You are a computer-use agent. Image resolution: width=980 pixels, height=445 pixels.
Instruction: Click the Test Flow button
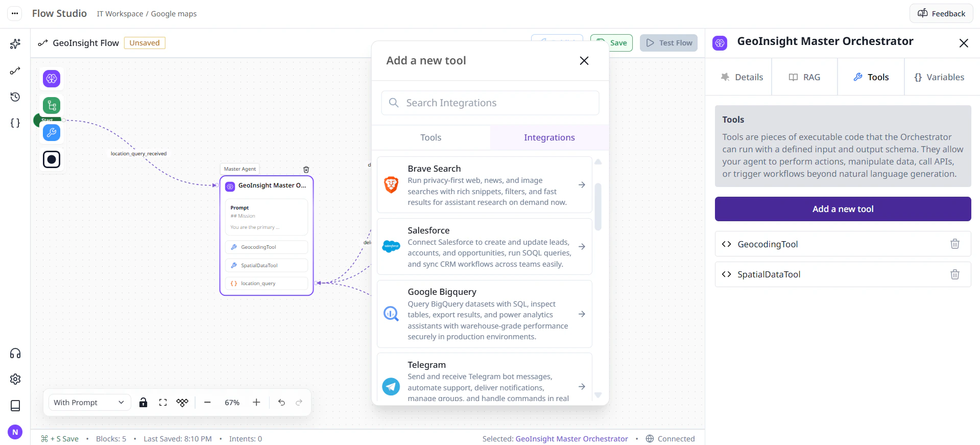669,43
